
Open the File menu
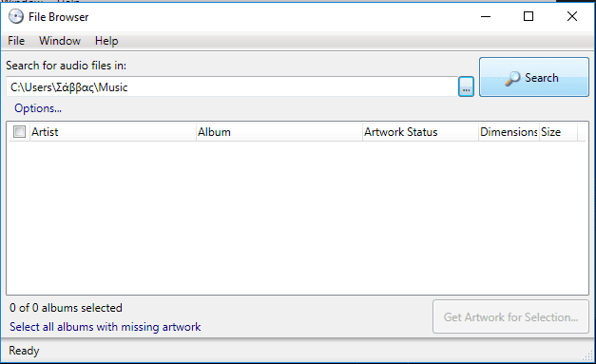point(16,41)
